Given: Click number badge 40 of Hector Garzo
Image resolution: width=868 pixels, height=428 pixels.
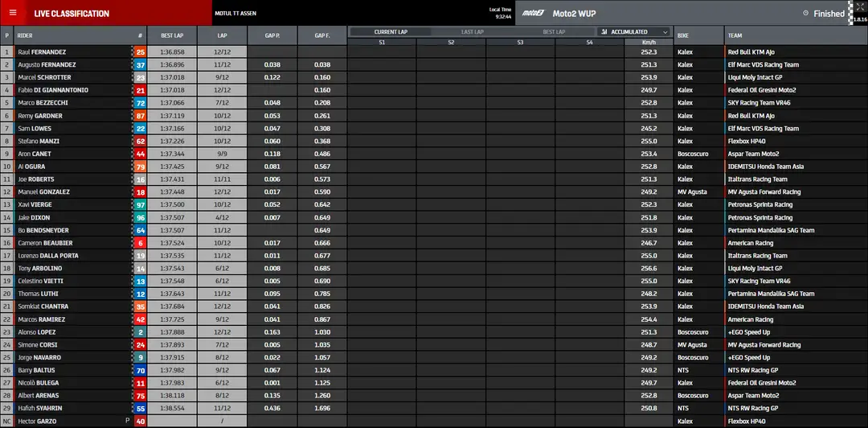Looking at the screenshot, I should (x=140, y=422).
